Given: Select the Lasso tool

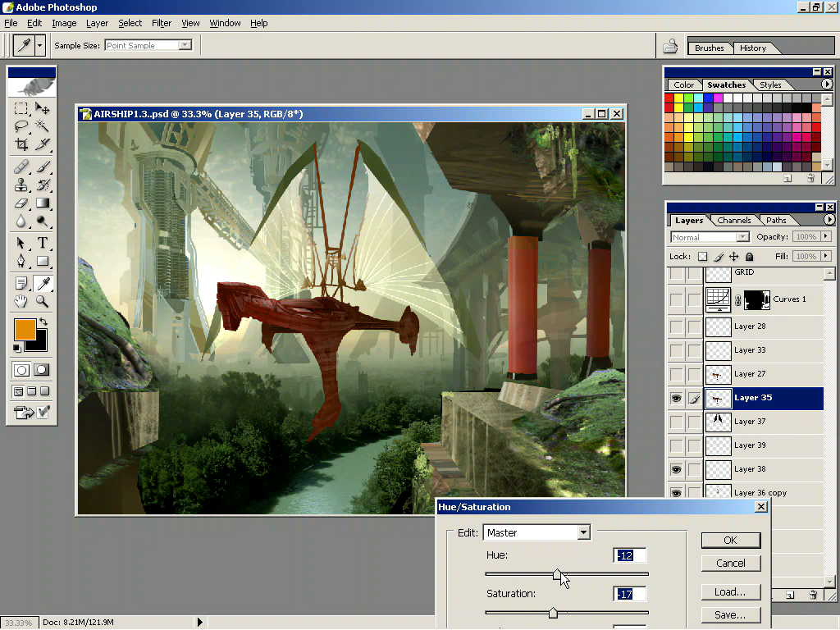Looking at the screenshot, I should pyautogui.click(x=21, y=126).
